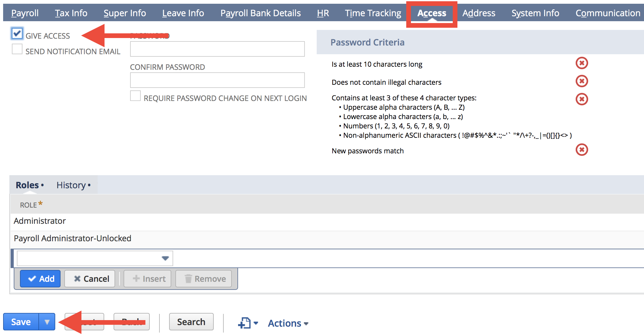This screenshot has width=644, height=336.
Task: Click inside the CONFIRM PASSWORD field
Action: pos(217,80)
